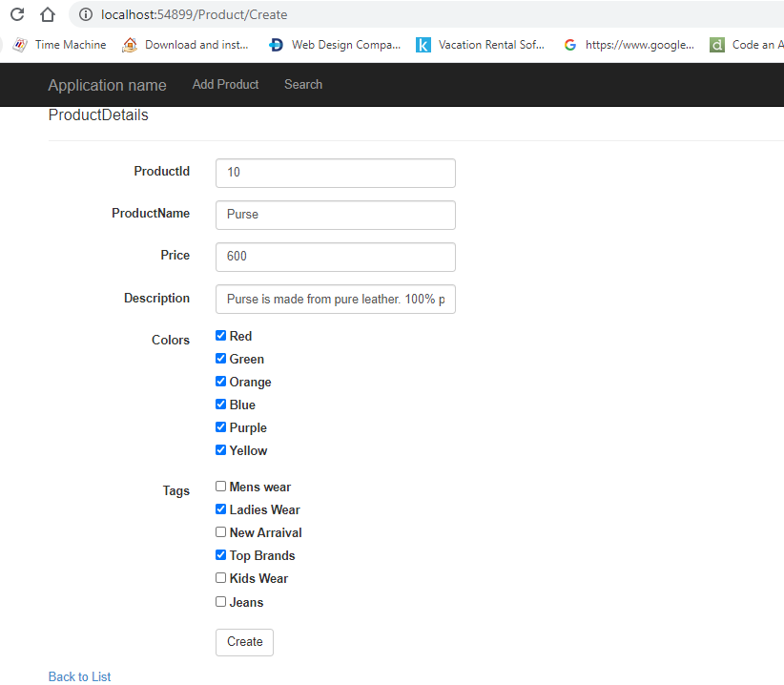Focus the Description text field
The image size is (784, 685).
(336, 299)
